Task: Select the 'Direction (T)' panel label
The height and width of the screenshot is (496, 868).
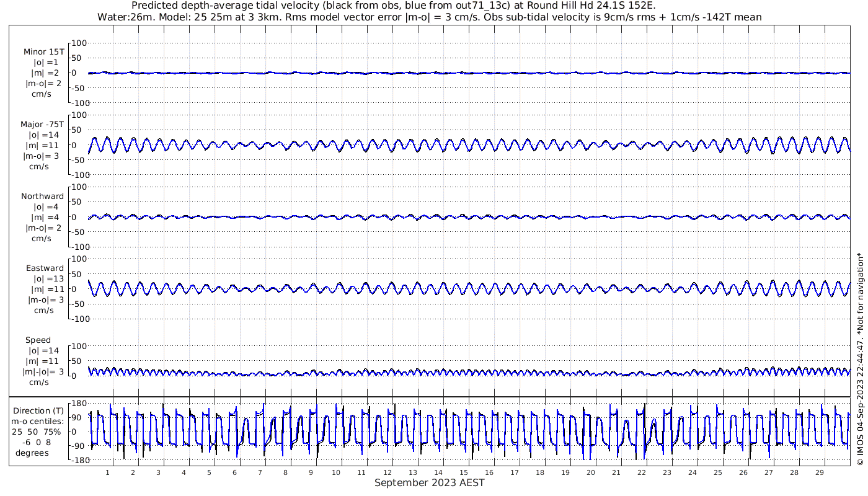Action: point(38,410)
